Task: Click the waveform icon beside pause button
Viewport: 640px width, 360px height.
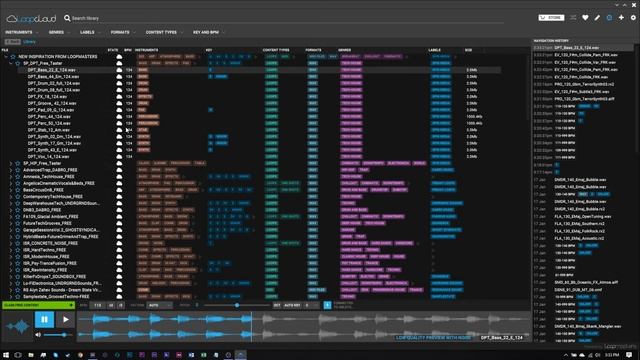Action: [17, 326]
